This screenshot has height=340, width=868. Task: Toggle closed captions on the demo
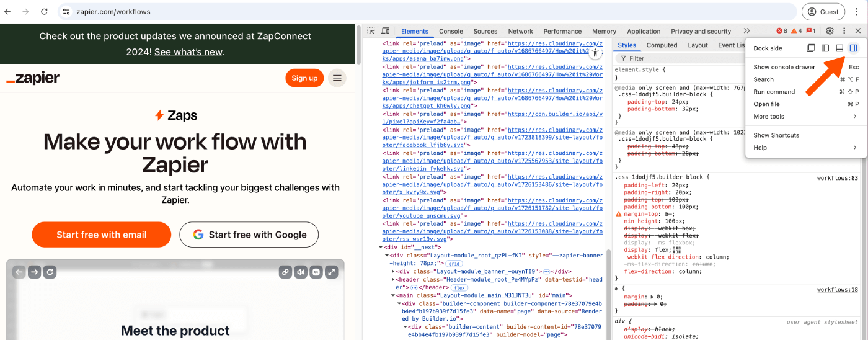(x=316, y=272)
